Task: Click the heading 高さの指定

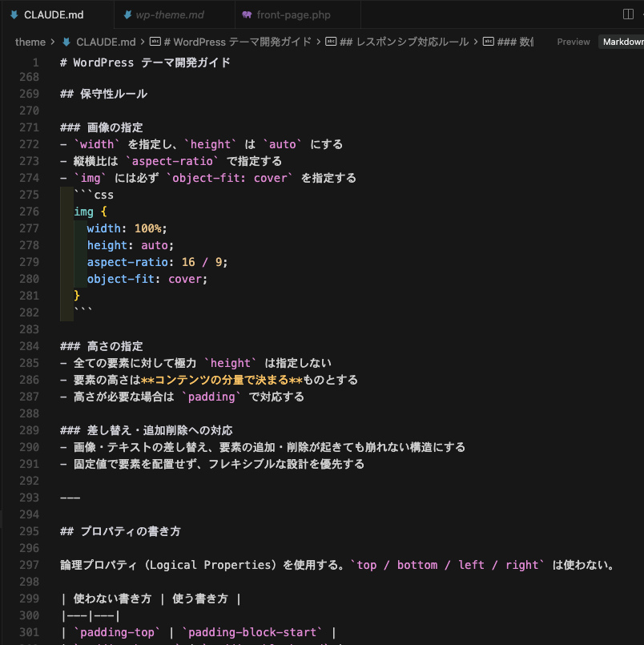Action: [x=101, y=346]
